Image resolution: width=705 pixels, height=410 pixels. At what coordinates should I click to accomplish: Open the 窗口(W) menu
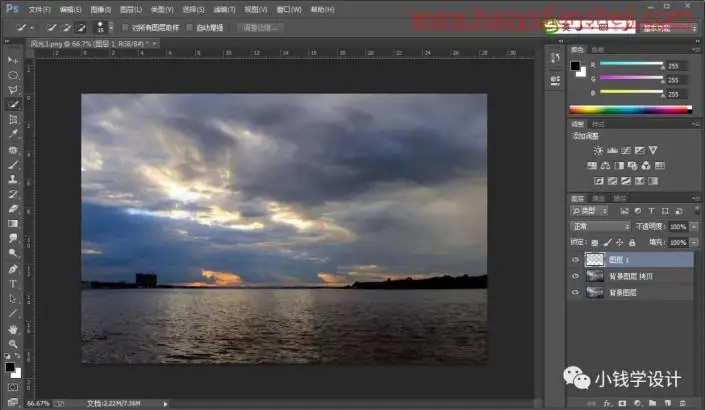click(289, 9)
